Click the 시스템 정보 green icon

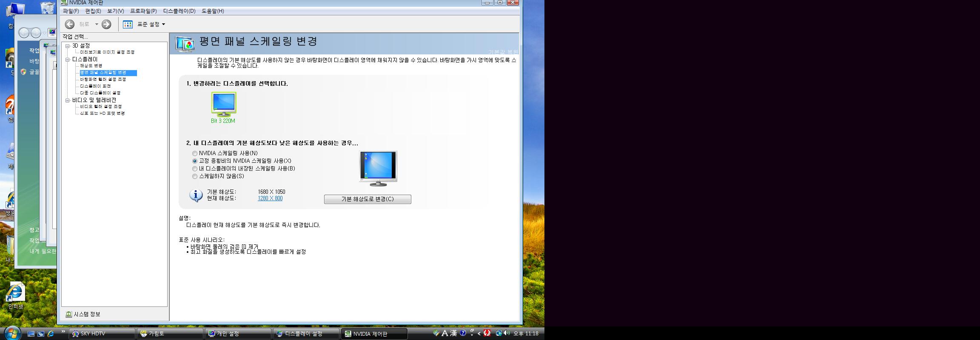[68, 314]
